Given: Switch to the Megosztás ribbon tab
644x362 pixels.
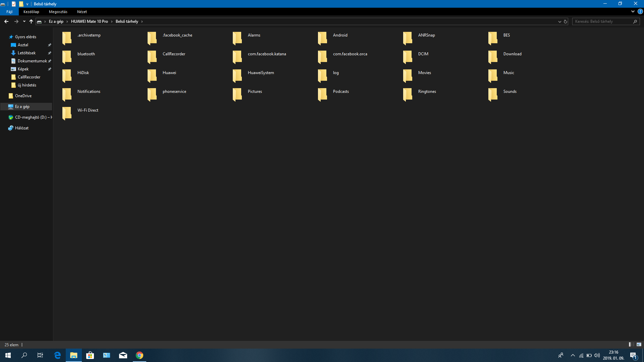Looking at the screenshot, I should [x=58, y=12].
